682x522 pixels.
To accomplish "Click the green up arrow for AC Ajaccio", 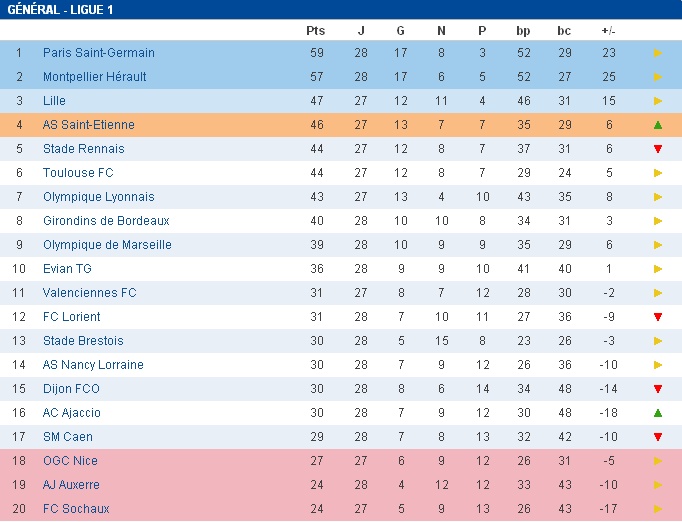I will coord(658,413).
